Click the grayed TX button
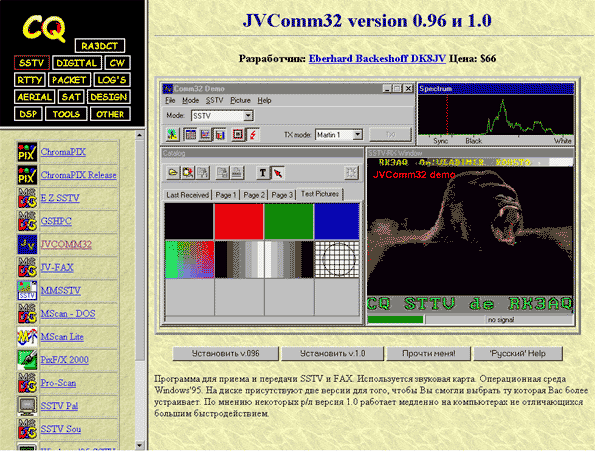Viewport: 595px width, 451px height. click(390, 135)
